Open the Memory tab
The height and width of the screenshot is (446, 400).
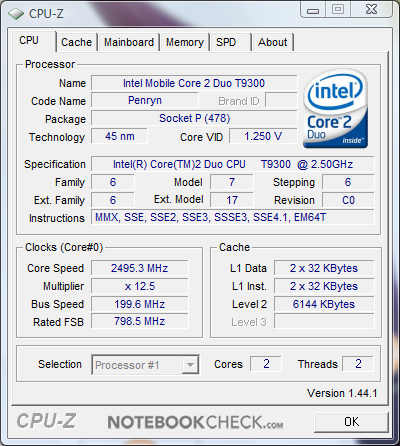pos(185,42)
